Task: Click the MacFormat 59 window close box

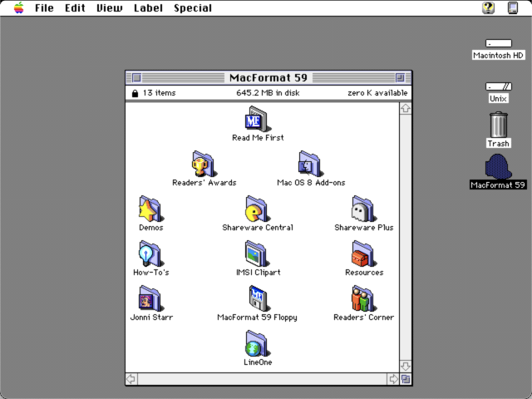Action: 136,77
